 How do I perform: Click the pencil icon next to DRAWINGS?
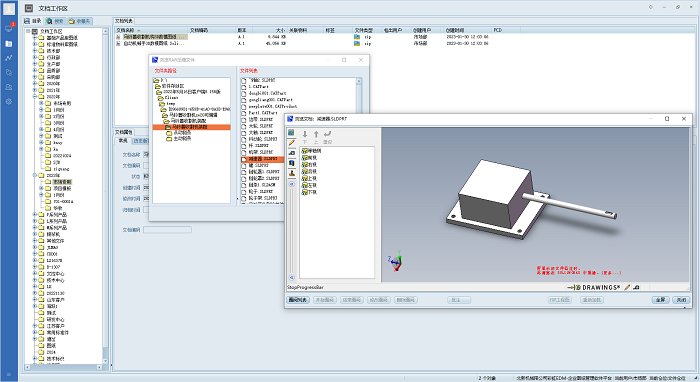pos(627,287)
